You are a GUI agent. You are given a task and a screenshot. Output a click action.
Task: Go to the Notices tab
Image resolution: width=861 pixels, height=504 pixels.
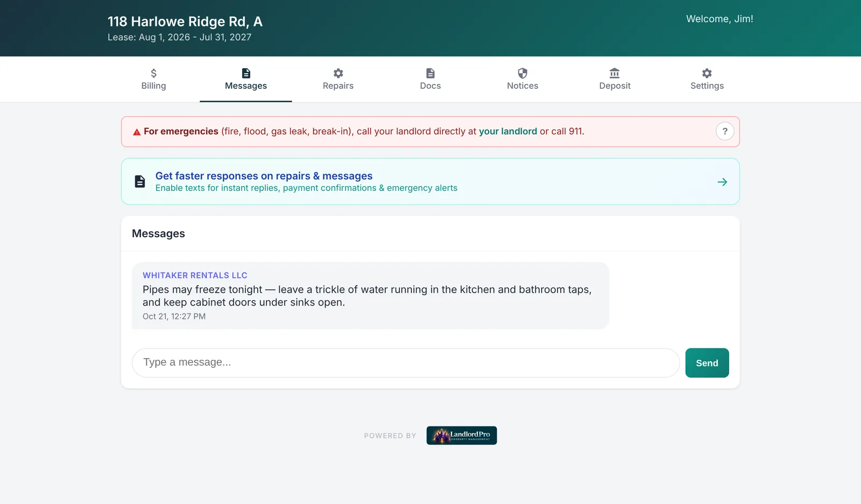[523, 80]
